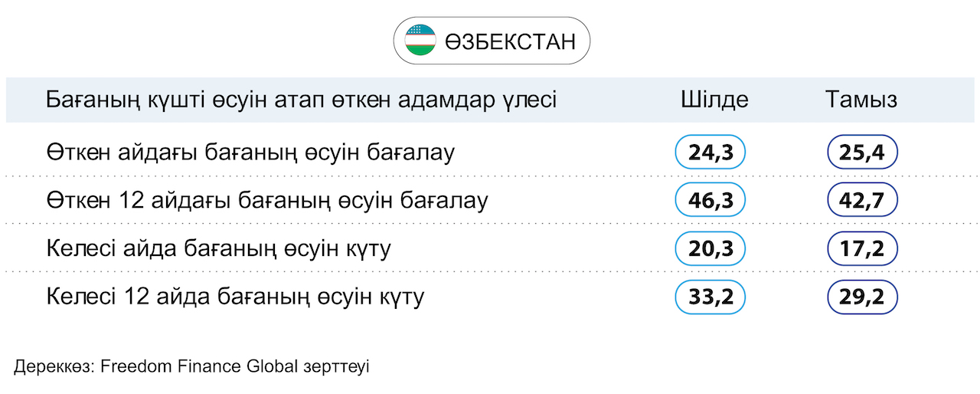
Task: Click the 46,3 value in Шілде column
Action: pyautogui.click(x=710, y=200)
